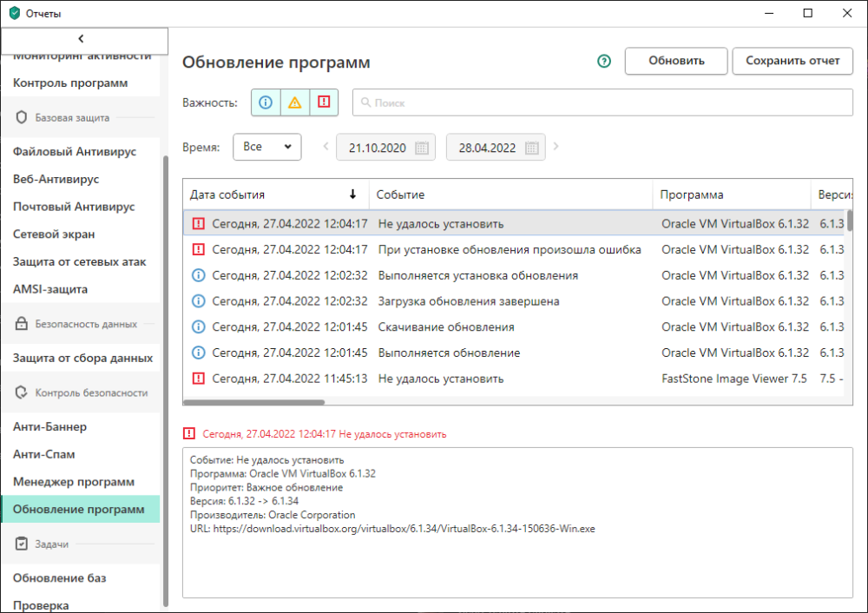The width and height of the screenshot is (868, 613).
Task: Click the green help question mark icon
Action: 604,61
